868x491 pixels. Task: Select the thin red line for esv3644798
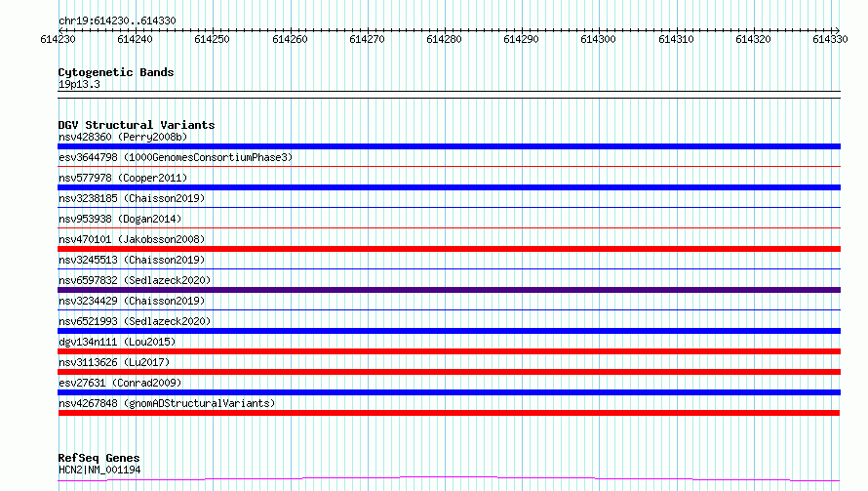[449, 166]
